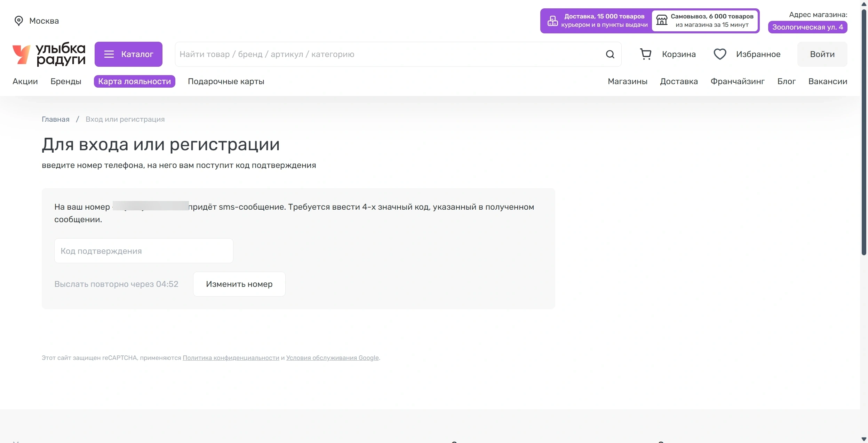The image size is (868, 443).
Task: Click the scrollbar down arrow
Action: [x=864, y=439]
